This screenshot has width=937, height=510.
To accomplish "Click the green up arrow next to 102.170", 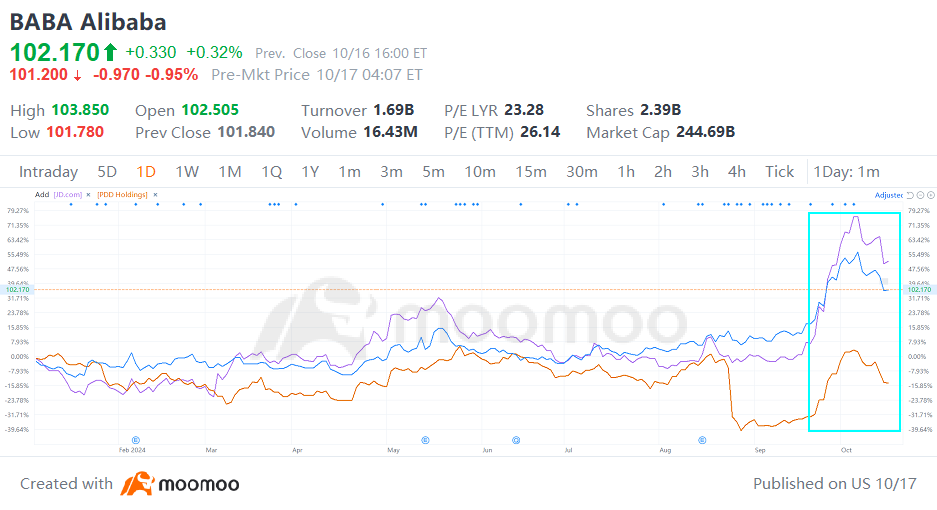I will coord(110,53).
